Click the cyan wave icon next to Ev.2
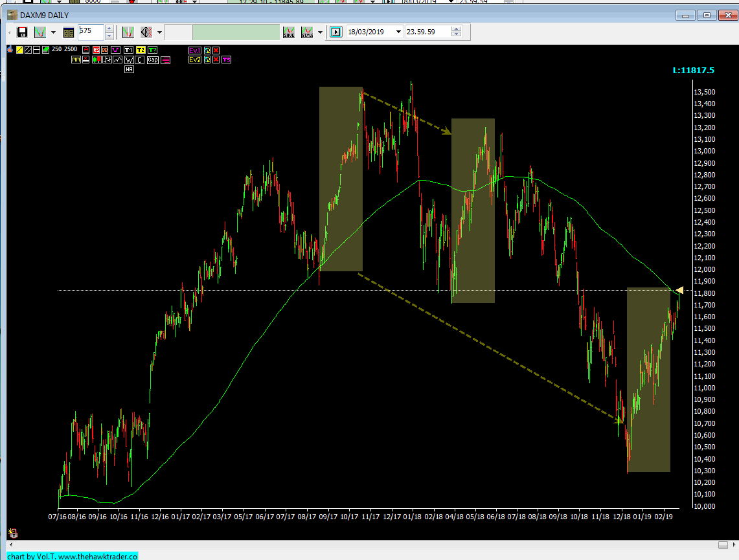 (207, 60)
